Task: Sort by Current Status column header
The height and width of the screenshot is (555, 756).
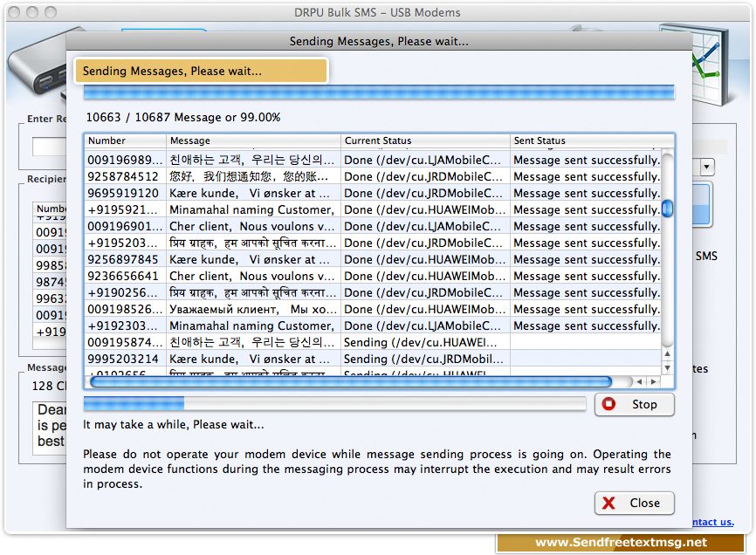Action: [425, 140]
